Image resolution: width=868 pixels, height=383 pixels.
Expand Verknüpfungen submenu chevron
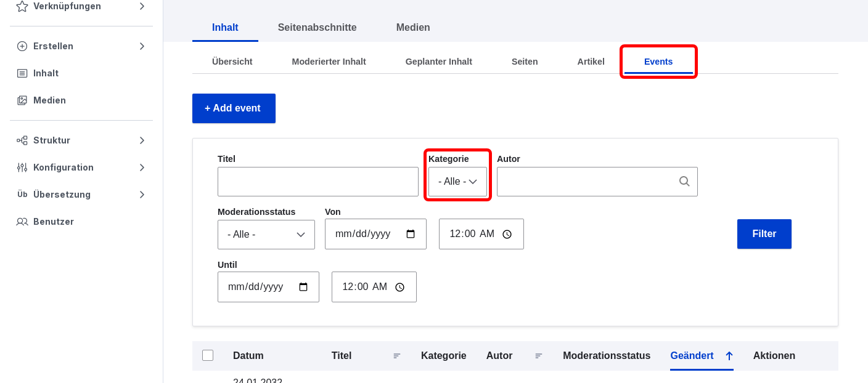(x=142, y=6)
